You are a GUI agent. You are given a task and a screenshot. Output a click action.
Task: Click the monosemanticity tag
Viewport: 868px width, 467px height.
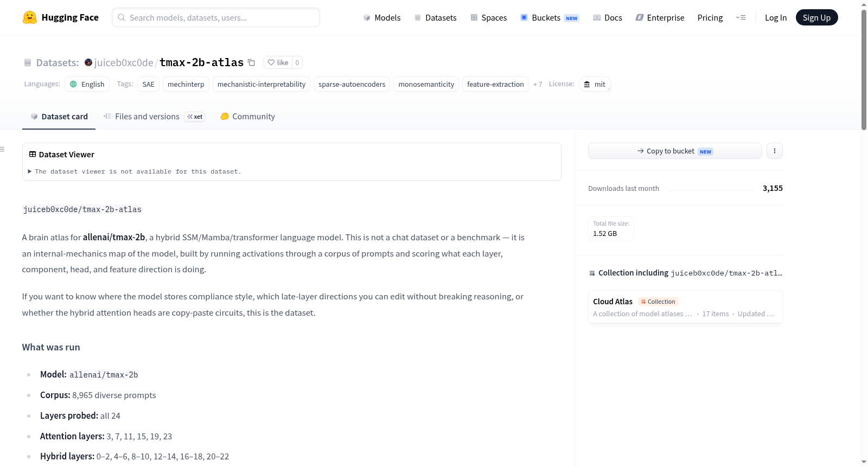(426, 84)
